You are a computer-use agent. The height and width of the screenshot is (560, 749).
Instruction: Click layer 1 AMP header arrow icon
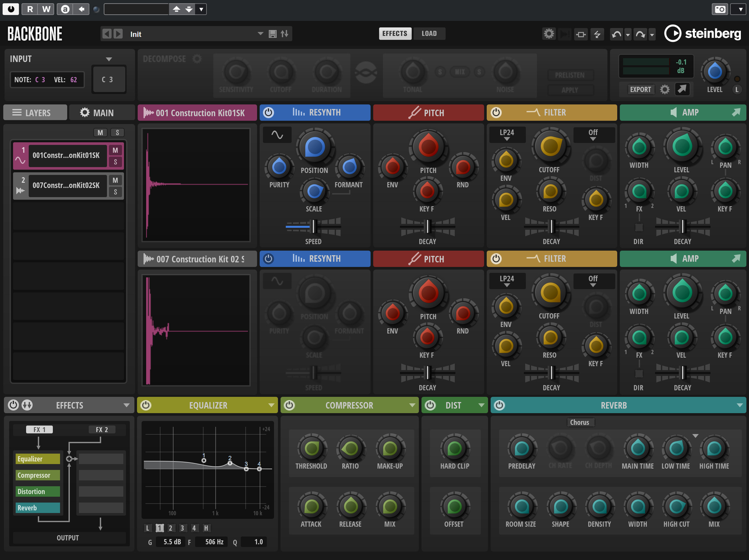pyautogui.click(x=736, y=112)
